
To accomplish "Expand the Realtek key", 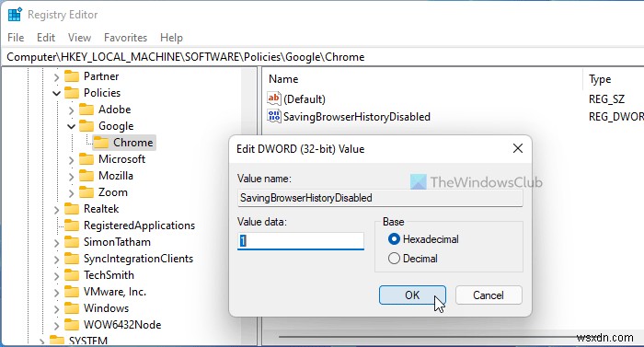I will tap(57, 210).
